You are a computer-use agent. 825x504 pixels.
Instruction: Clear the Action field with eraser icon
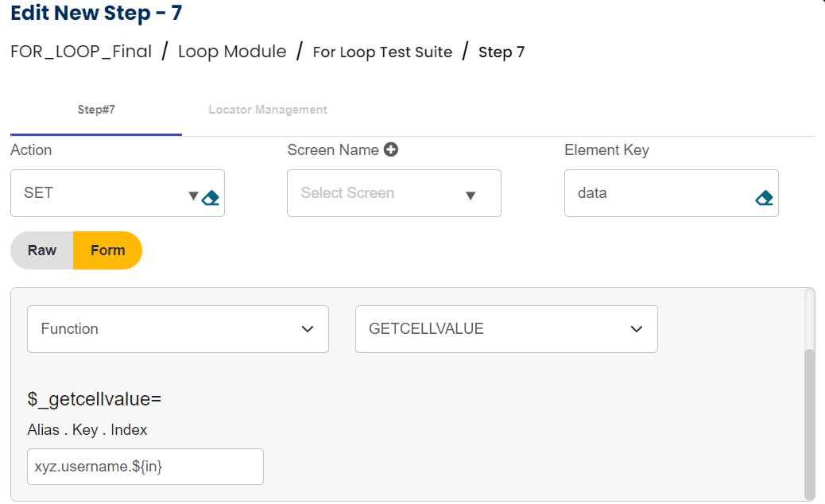point(211,197)
